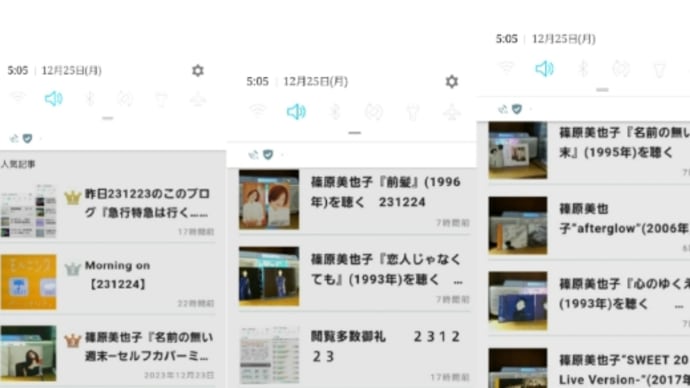
Task: Toggle Bluetooth in the middle panel
Action: pos(335,112)
